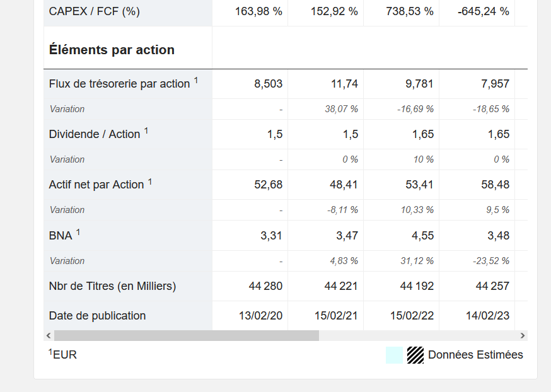Click the Date de publication row label
Screen dimensions: 551x392
tap(97, 316)
